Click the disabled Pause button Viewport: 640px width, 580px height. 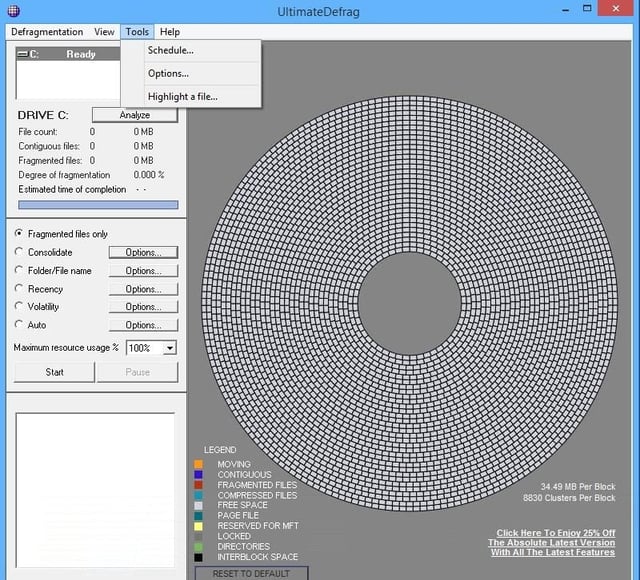[x=138, y=372]
